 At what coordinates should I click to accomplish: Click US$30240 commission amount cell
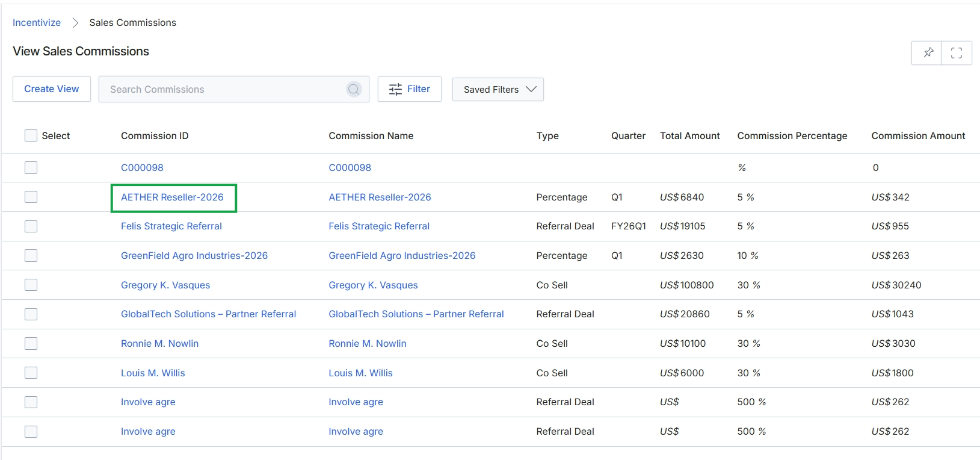click(x=896, y=285)
